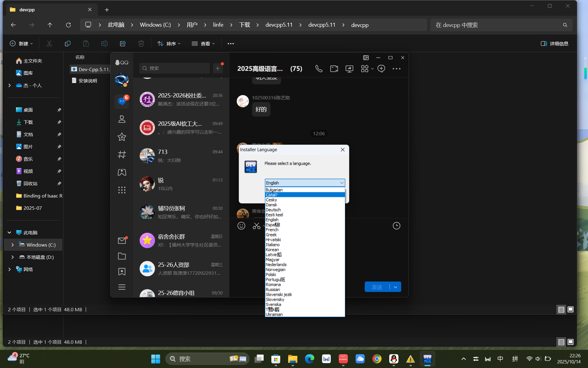Expand the Windows (C:) tree node
588x368 pixels.
13,245
